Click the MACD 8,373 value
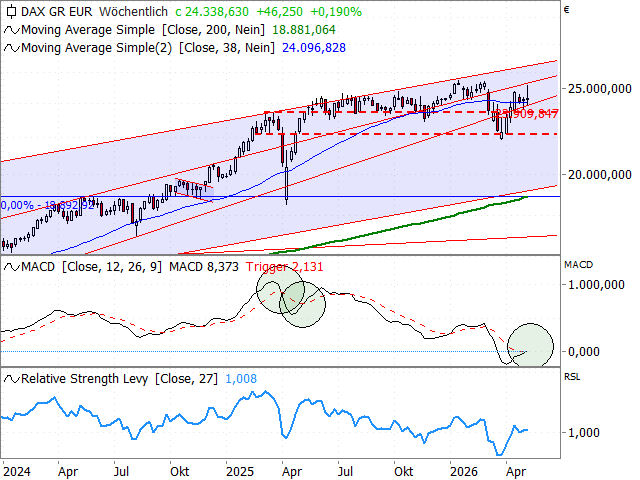This screenshot has height=480, width=640. (x=204, y=267)
